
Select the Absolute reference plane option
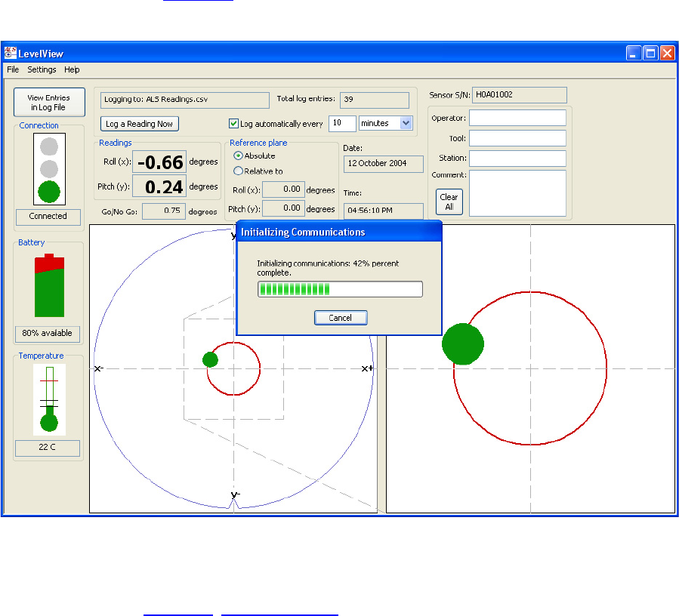click(239, 156)
